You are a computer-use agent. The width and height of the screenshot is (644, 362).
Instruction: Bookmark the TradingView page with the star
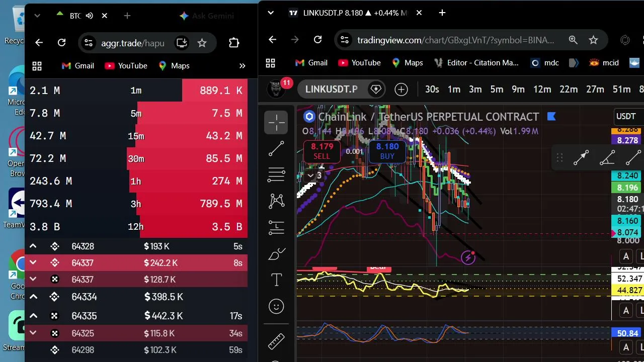(x=594, y=40)
